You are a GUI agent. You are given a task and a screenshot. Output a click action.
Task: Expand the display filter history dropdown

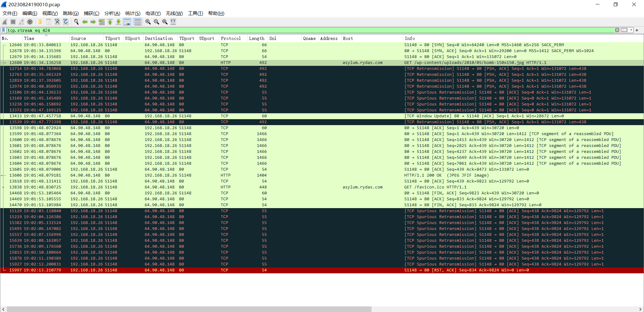tap(631, 30)
